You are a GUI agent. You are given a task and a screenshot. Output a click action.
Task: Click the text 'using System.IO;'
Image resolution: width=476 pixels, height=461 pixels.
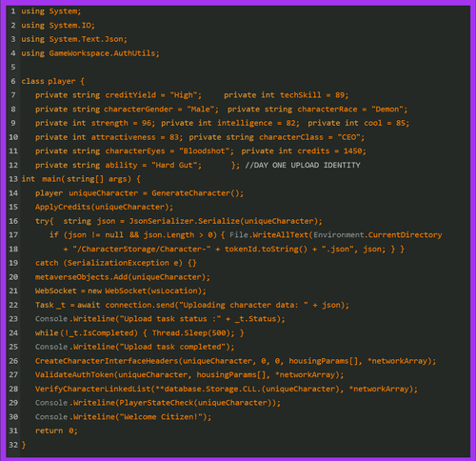[x=58, y=26]
